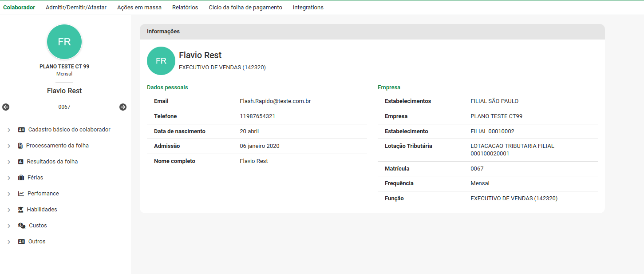Select the Integrations menu item
The height and width of the screenshot is (274, 644).
(x=308, y=8)
